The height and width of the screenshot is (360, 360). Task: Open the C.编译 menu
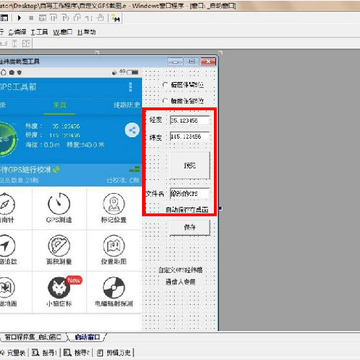point(17,32)
